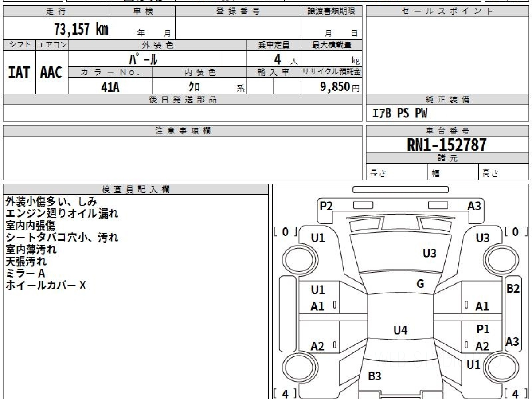Click the "長さ" dimension label

378,174
